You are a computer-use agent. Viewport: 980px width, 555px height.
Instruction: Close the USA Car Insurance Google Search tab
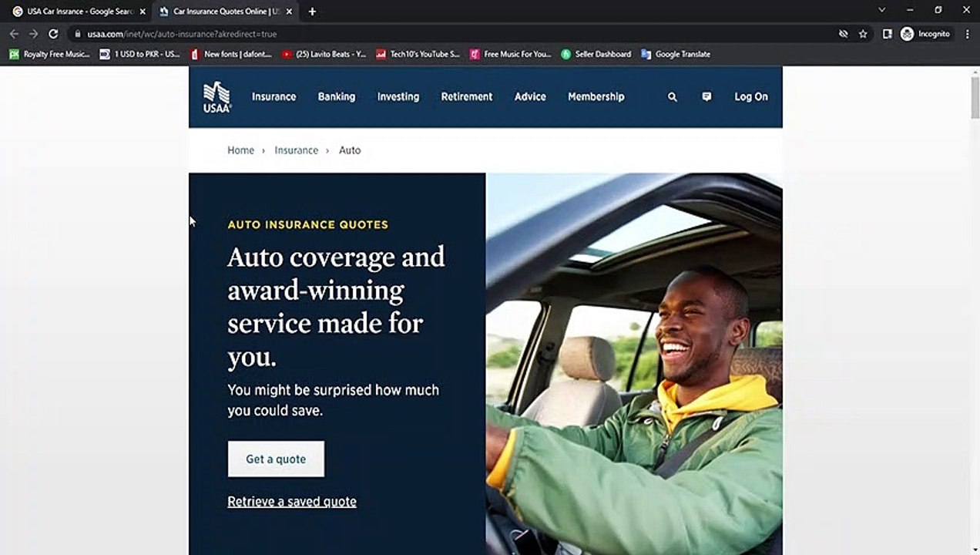tap(143, 12)
